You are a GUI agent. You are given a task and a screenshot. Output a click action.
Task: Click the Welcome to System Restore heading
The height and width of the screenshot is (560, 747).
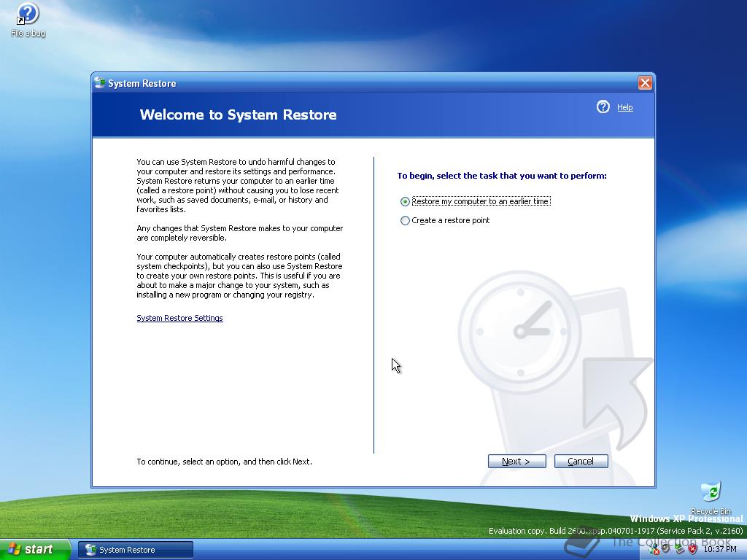point(238,114)
